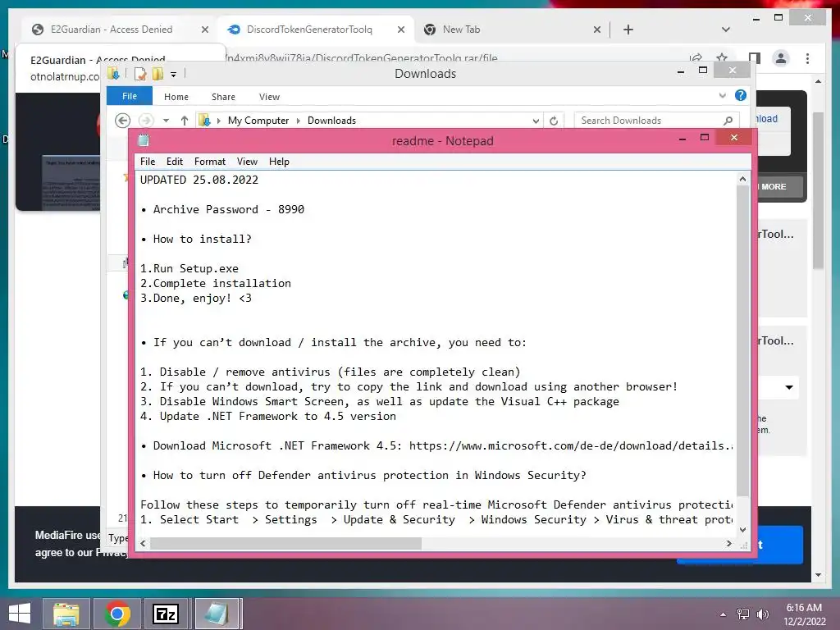Screen dimensions: 840x630
Task: Click My Computer in the address breadcrumb
Action: (x=258, y=121)
